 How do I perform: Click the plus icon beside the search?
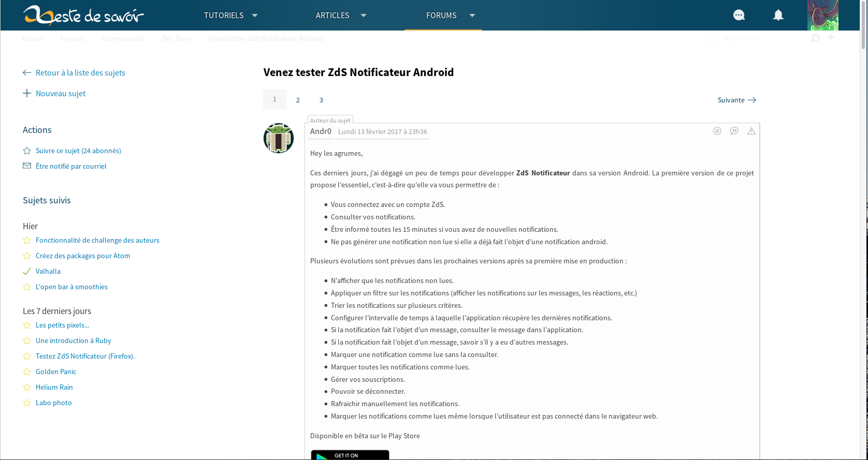coord(831,37)
